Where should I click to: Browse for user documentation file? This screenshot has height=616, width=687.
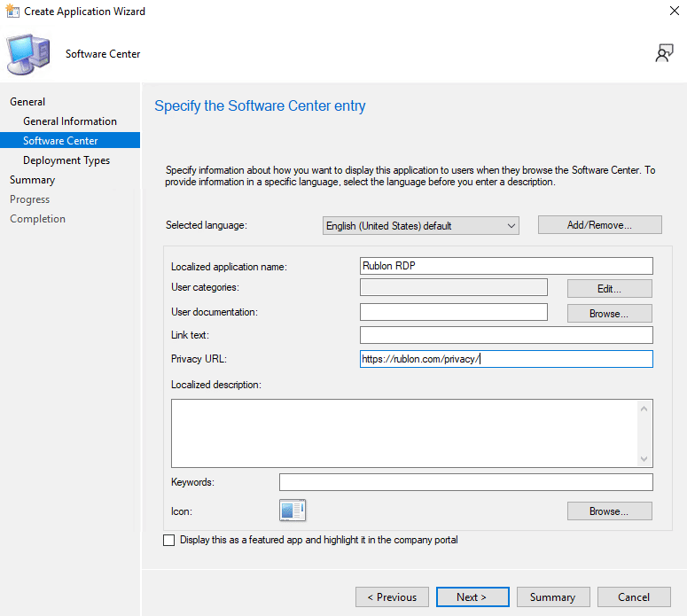pos(609,313)
